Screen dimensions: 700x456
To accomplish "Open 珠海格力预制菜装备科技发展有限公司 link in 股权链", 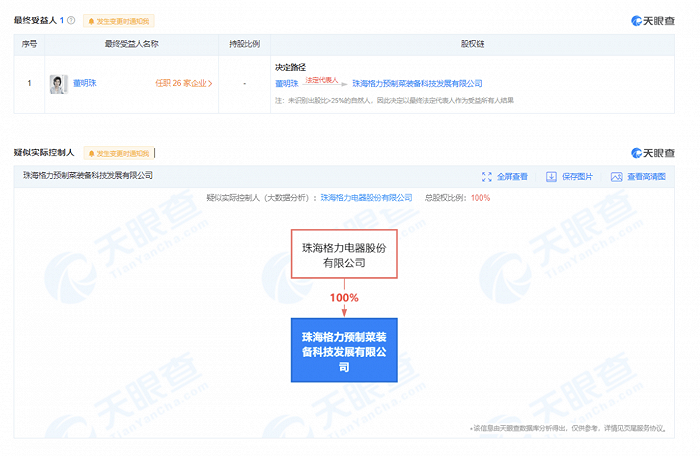I will [417, 84].
